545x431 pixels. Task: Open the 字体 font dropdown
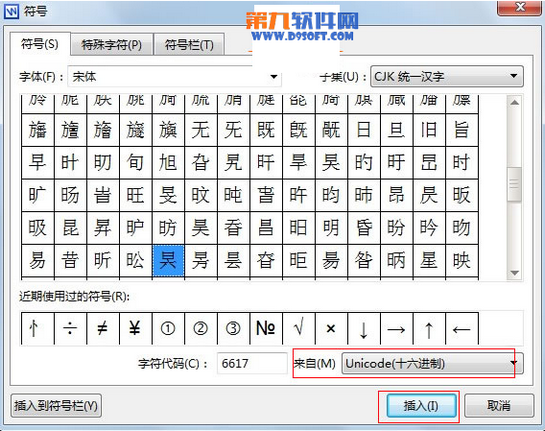[x=175, y=76]
